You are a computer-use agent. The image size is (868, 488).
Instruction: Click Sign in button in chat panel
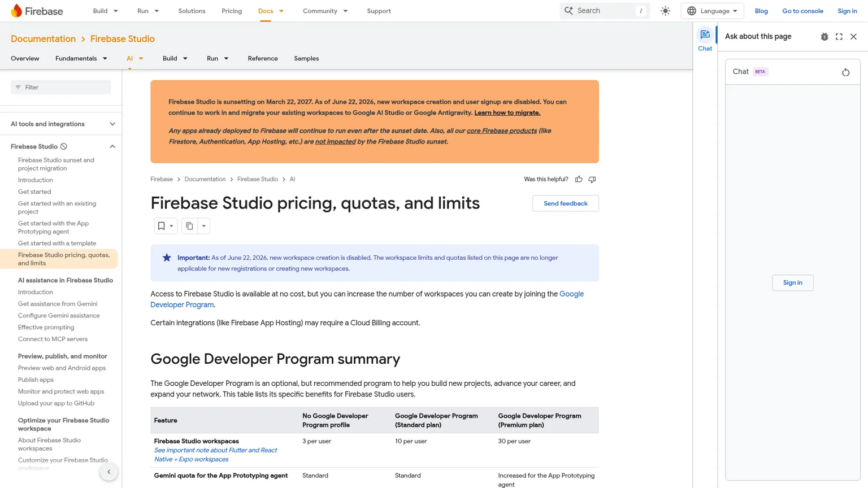pyautogui.click(x=792, y=283)
